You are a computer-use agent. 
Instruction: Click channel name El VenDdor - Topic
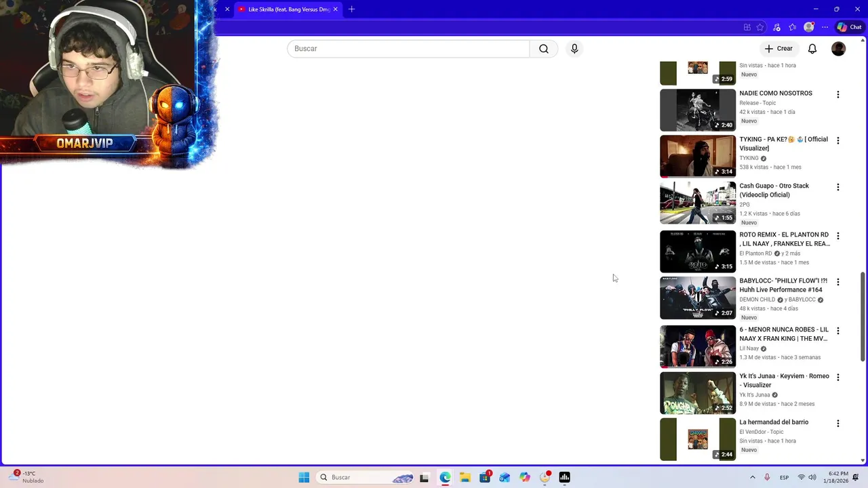pos(761,432)
